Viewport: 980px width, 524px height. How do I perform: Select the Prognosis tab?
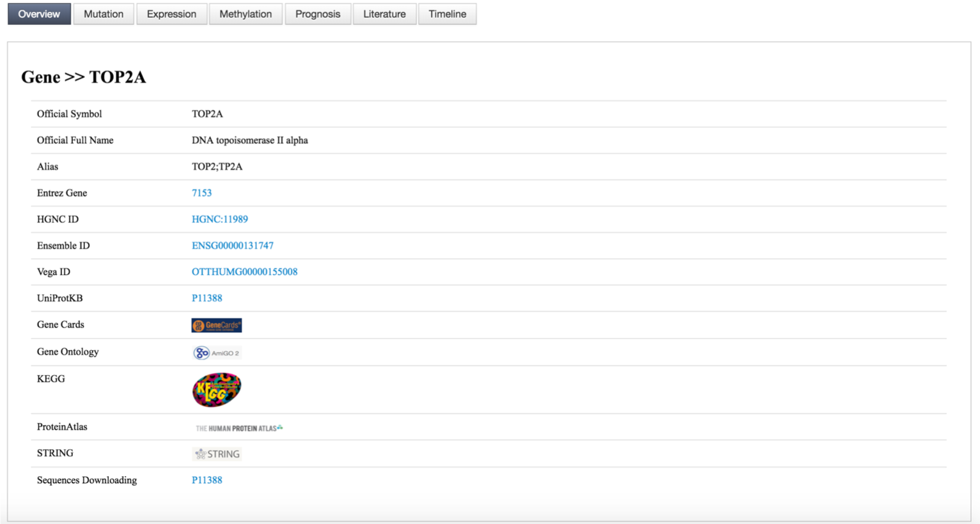click(x=318, y=14)
